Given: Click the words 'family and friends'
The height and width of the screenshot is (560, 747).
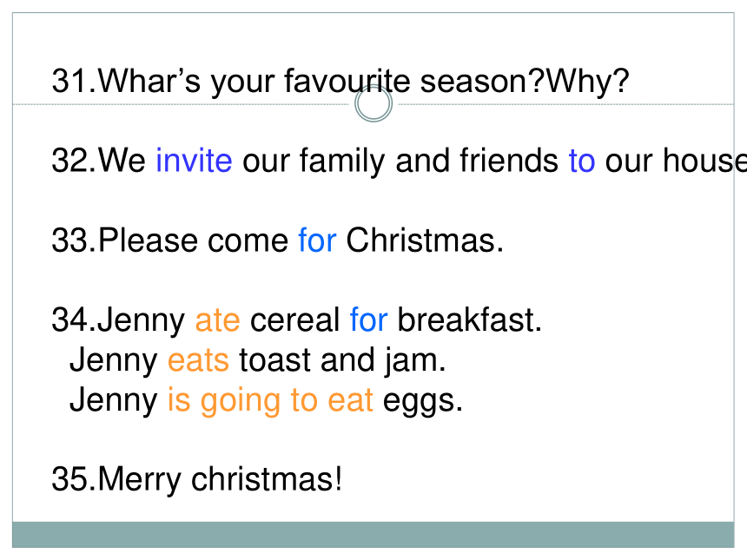Looking at the screenshot, I should click(429, 161).
